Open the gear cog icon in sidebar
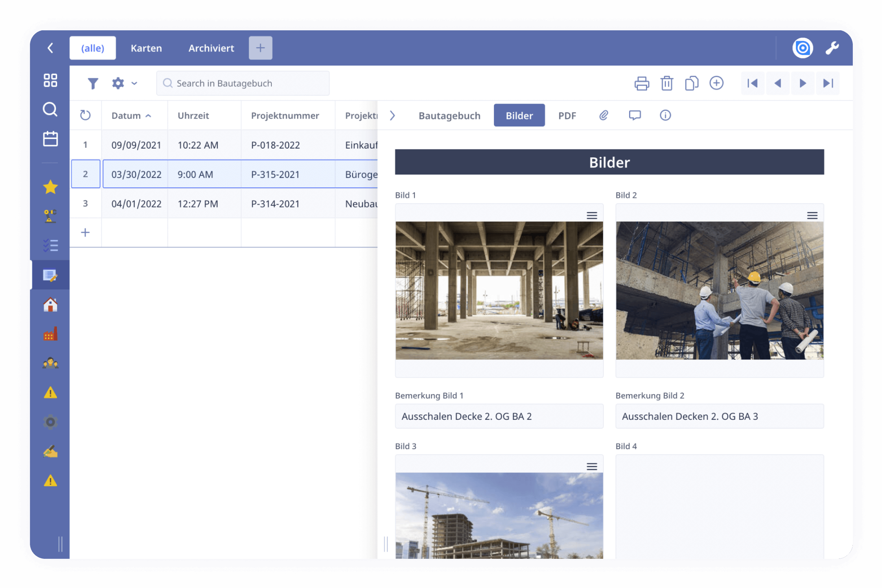 coord(50,422)
